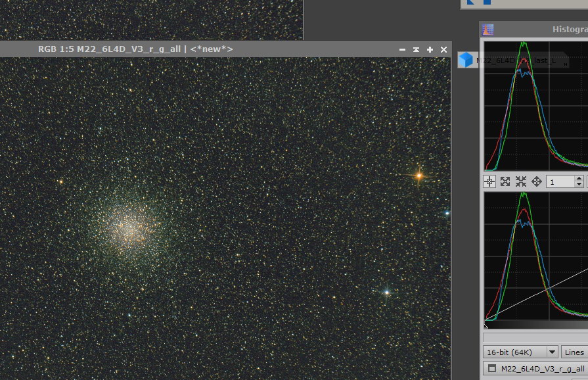
Task: Shade the M22_6L4D_V3_r_g_all image window
Action: click(416, 49)
